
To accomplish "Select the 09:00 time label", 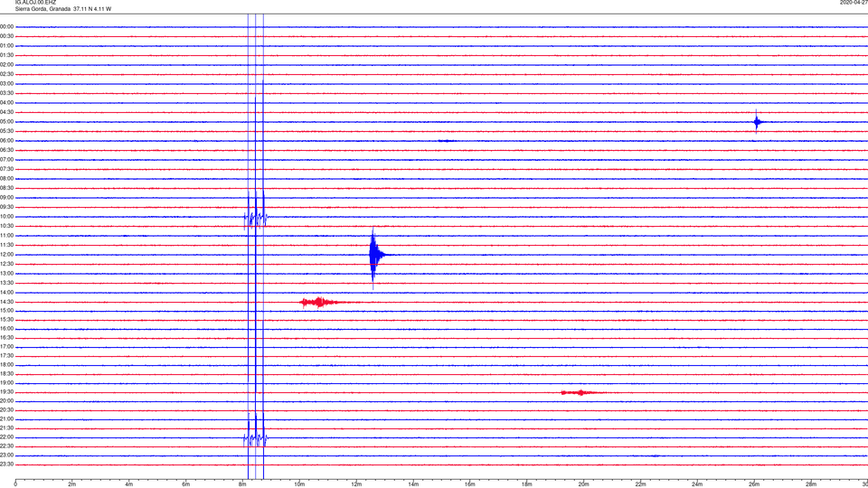I will [6, 198].
